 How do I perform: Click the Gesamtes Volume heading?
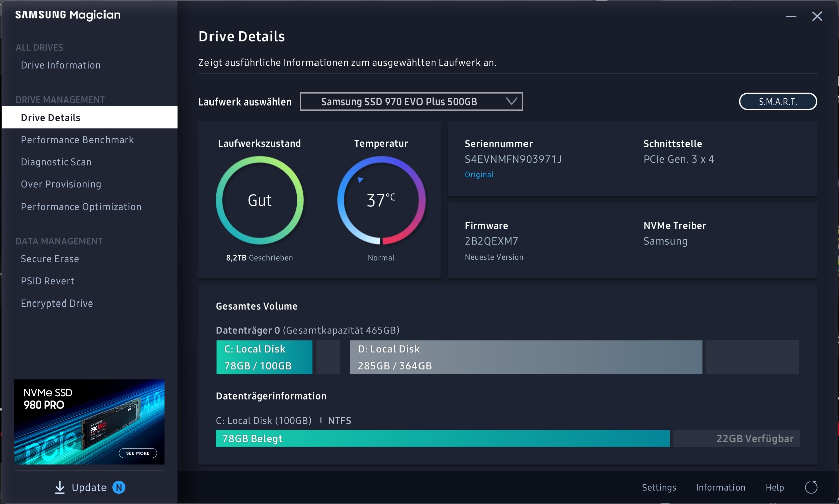click(257, 306)
